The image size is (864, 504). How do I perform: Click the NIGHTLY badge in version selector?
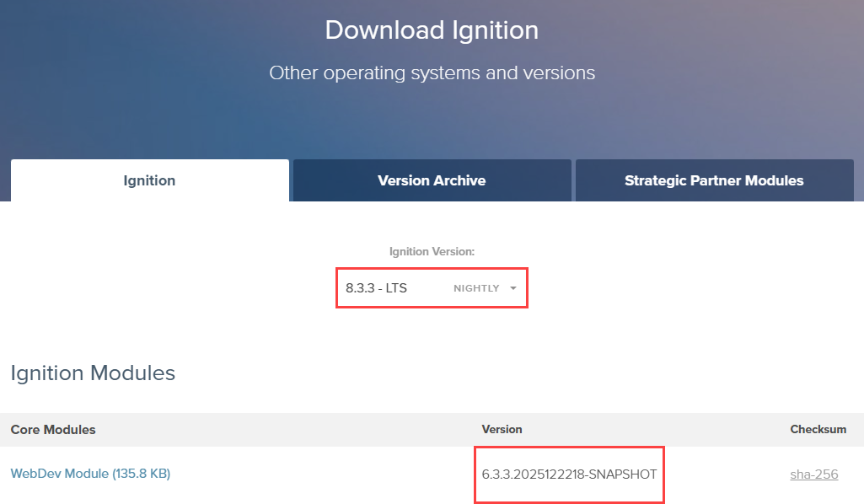pyautogui.click(x=476, y=288)
